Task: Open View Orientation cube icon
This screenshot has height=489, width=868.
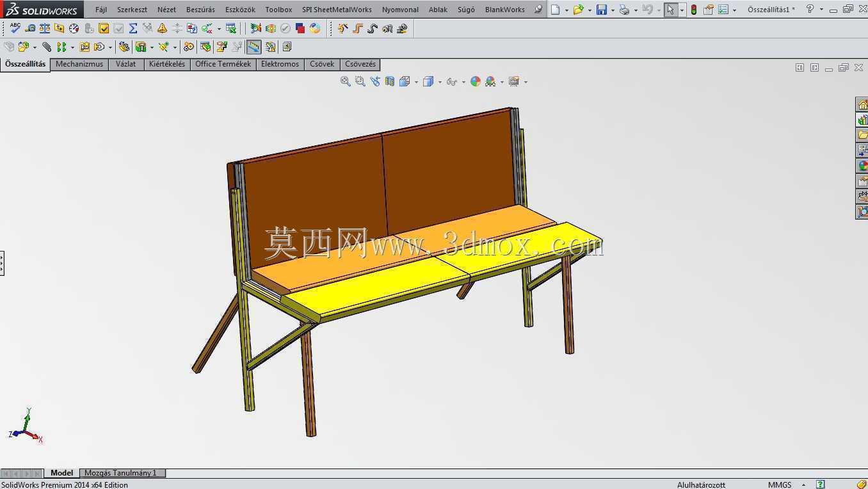Action: point(405,81)
